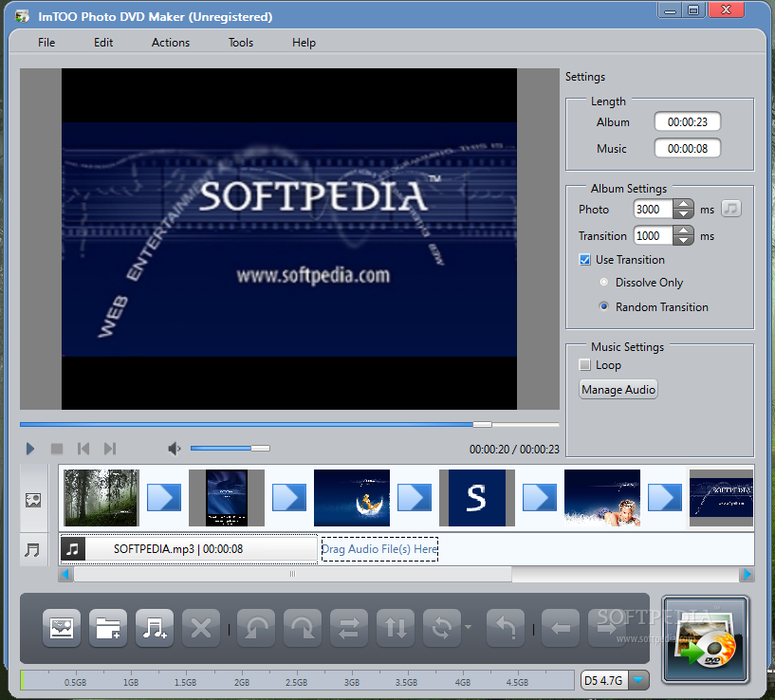775x700 pixels.
Task: Click the disc capacity usage bar
Action: [297, 680]
